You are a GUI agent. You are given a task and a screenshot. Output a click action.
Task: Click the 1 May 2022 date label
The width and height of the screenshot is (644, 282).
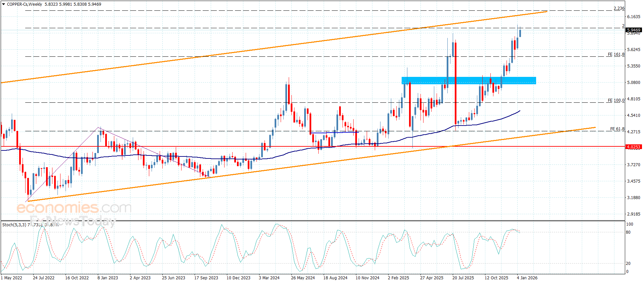(x=11, y=278)
